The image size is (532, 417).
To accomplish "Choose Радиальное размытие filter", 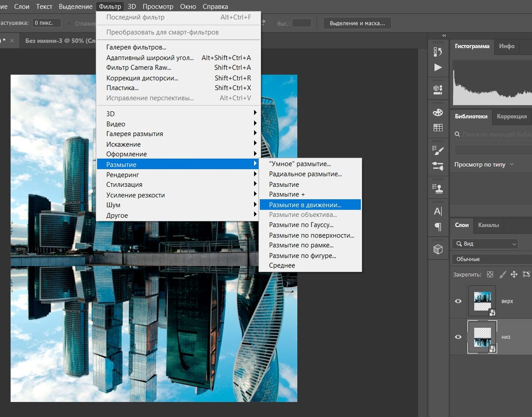I will click(310, 174).
